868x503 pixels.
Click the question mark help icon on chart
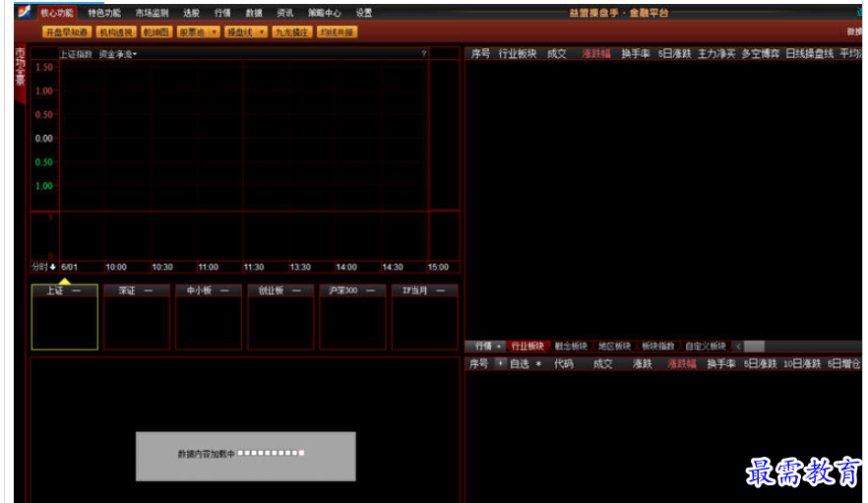424,53
